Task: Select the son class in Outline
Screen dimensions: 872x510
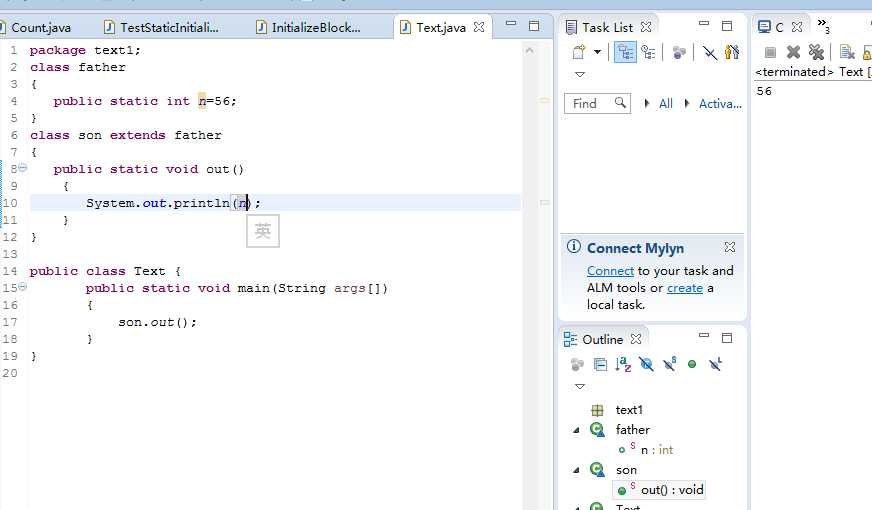Action: pyautogui.click(x=626, y=470)
